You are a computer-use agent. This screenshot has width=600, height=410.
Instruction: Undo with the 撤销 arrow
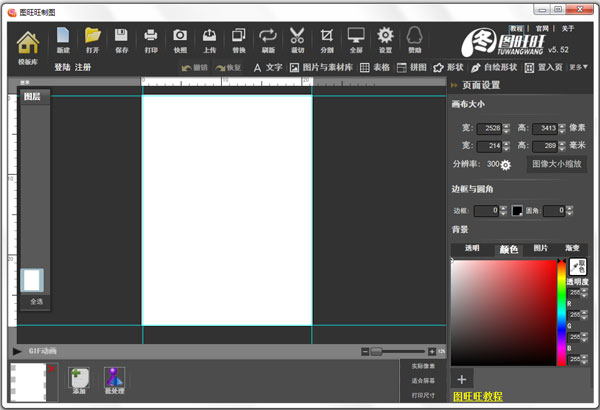tap(194, 68)
